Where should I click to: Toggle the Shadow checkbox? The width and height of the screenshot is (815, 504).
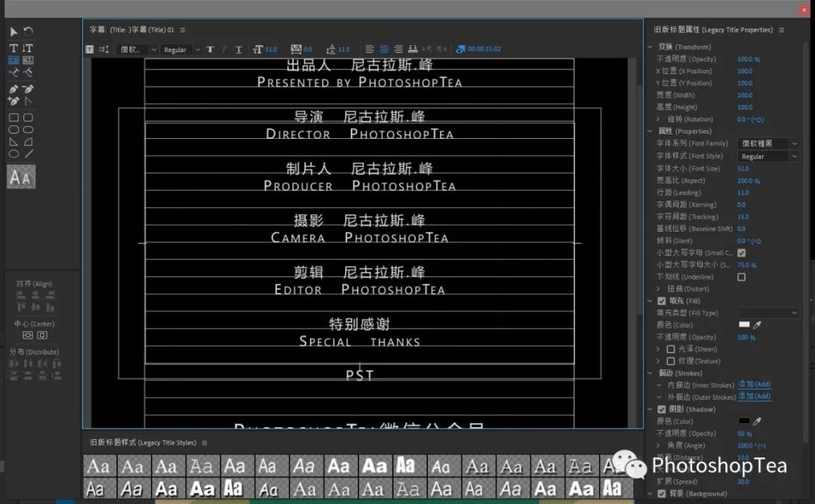pos(662,410)
